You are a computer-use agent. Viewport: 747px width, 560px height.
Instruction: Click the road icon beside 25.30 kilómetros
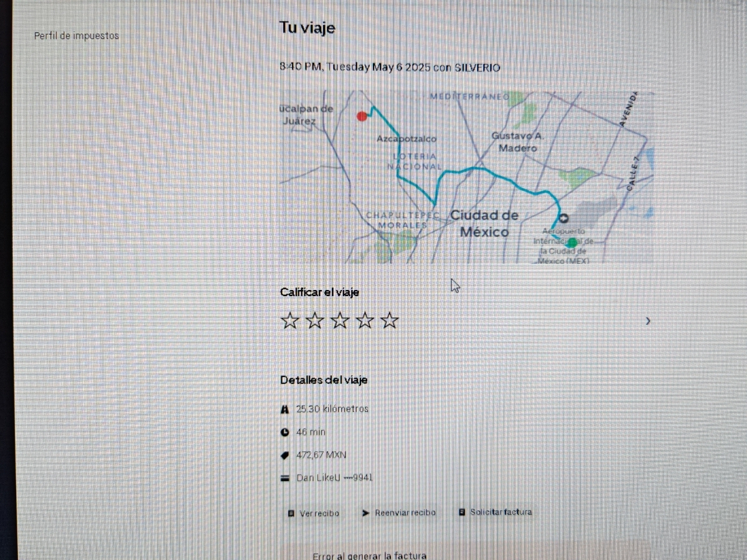(x=285, y=409)
